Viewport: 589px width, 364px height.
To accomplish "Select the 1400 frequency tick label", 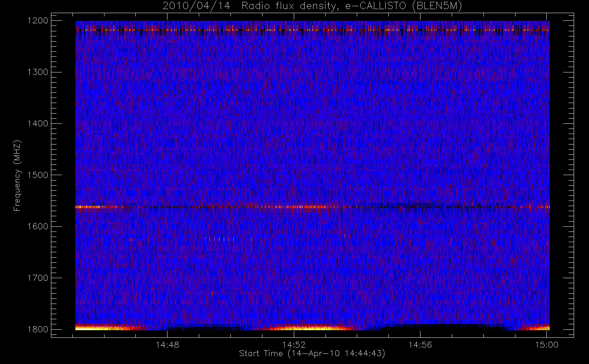I will click(38, 123).
